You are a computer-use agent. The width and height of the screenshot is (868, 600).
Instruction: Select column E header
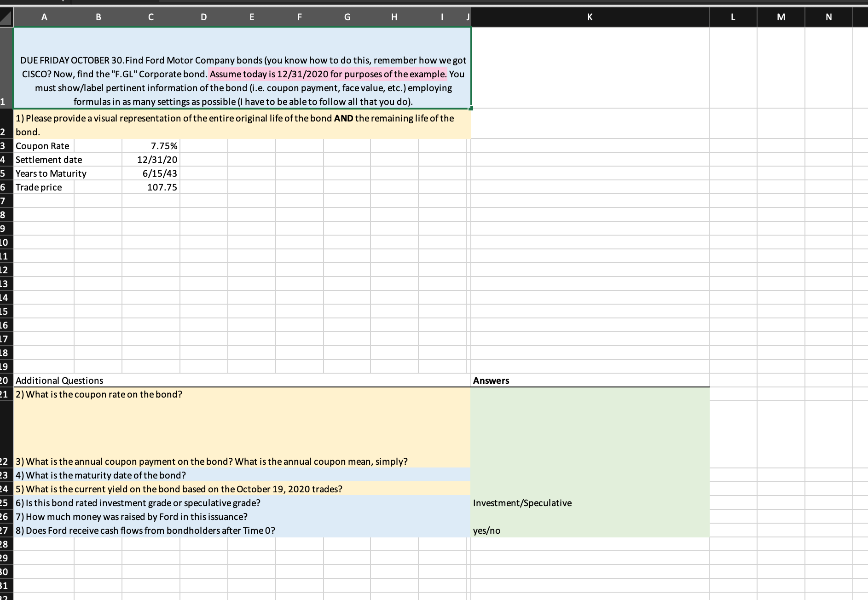(252, 17)
